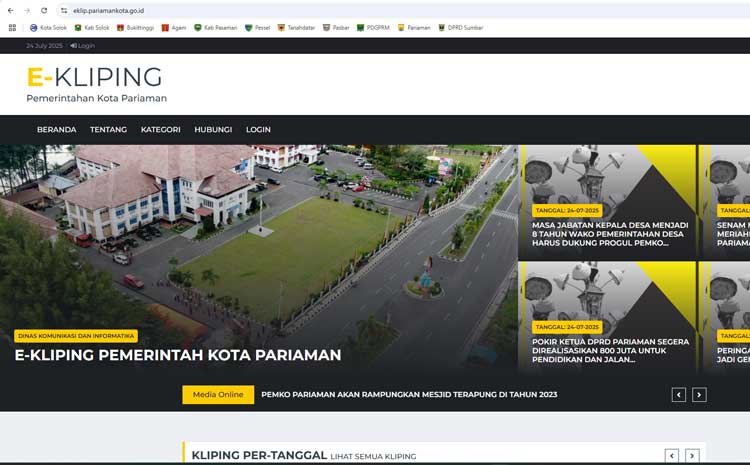Open site information icon beside the URL

pyautogui.click(x=64, y=11)
